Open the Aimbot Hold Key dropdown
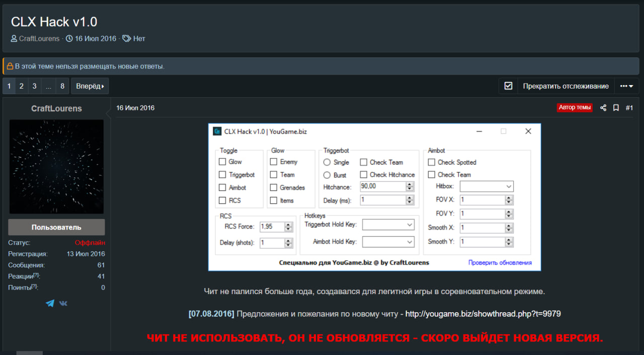Image resolution: width=644 pixels, height=355 pixels. (x=388, y=242)
